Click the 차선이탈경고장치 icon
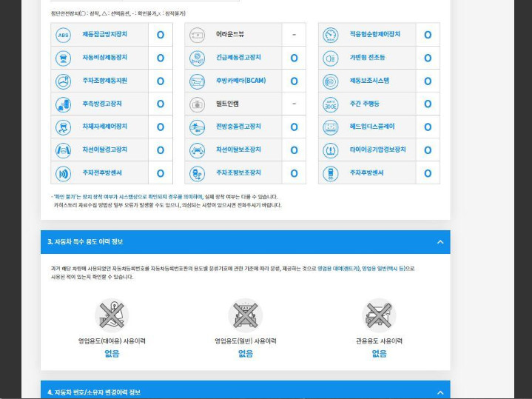 63,150
